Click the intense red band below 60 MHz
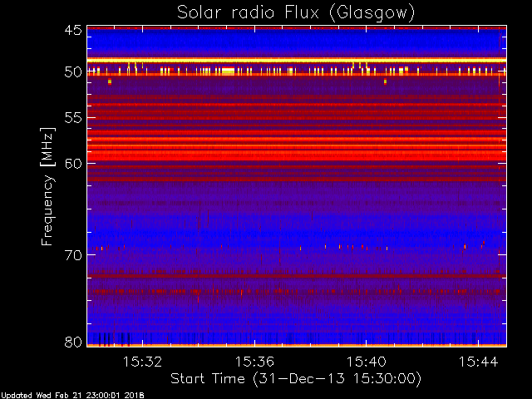532x399 pixels. click(297, 156)
